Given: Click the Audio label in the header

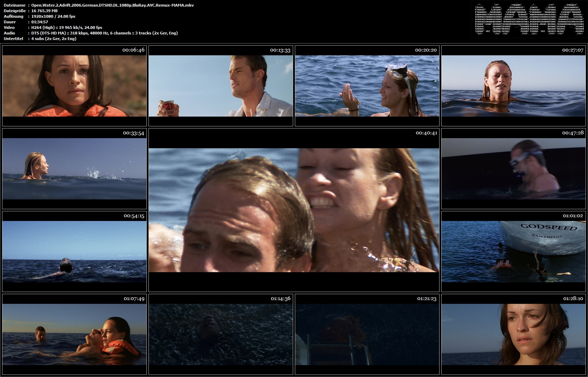Looking at the screenshot, I should (9, 33).
